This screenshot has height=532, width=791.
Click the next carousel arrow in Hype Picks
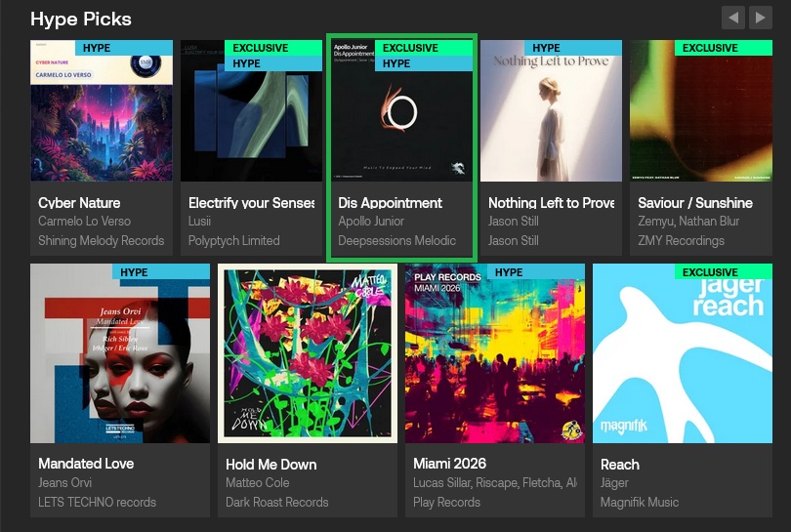tap(760, 18)
